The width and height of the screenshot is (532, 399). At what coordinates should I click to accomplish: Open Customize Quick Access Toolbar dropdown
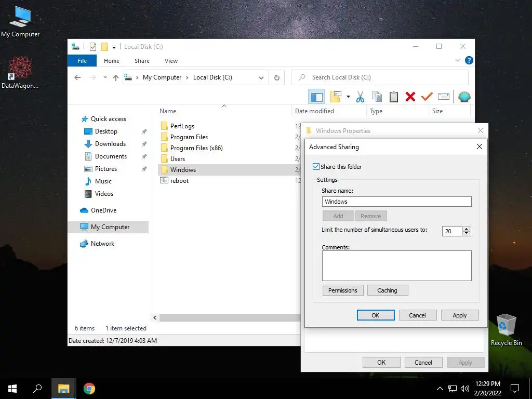114,47
